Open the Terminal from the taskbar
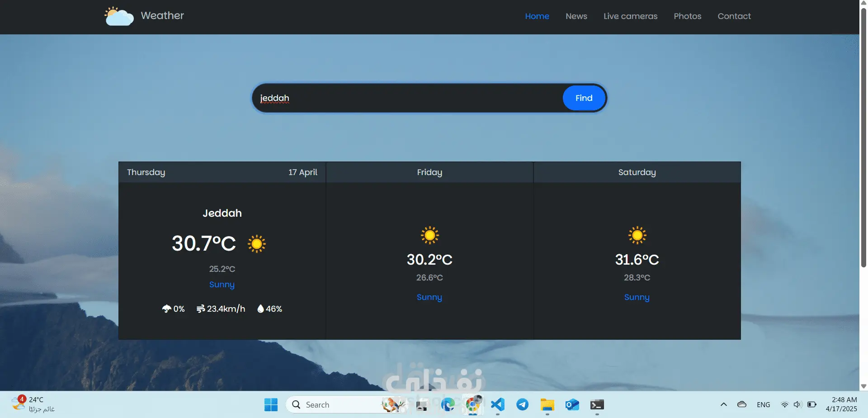The width and height of the screenshot is (868, 418). pos(597,404)
